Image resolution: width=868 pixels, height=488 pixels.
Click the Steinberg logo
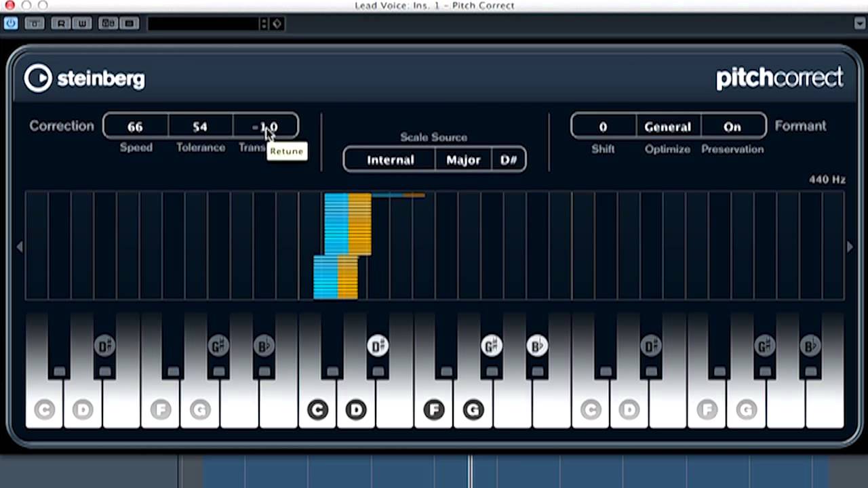(85, 79)
